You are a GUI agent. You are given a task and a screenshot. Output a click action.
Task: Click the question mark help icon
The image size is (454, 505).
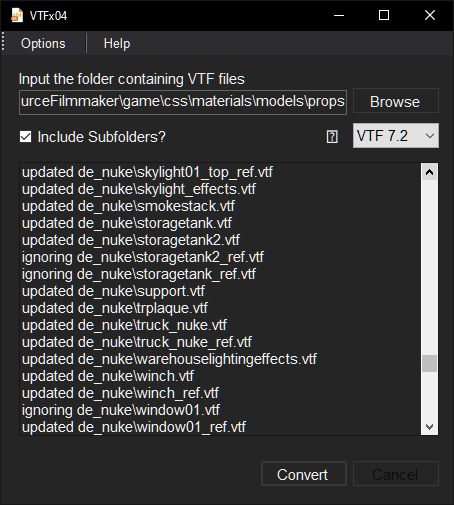coord(332,137)
